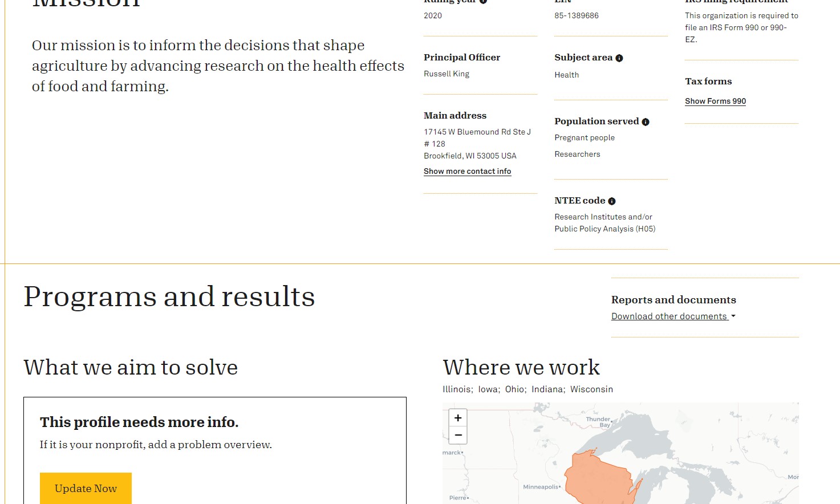Click the Pregnant people population entry
This screenshot has height=504, width=840.
tap(585, 137)
